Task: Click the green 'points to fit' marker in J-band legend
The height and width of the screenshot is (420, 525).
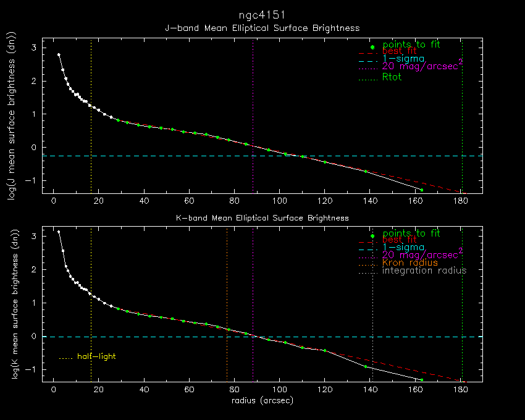Action: 372,47
